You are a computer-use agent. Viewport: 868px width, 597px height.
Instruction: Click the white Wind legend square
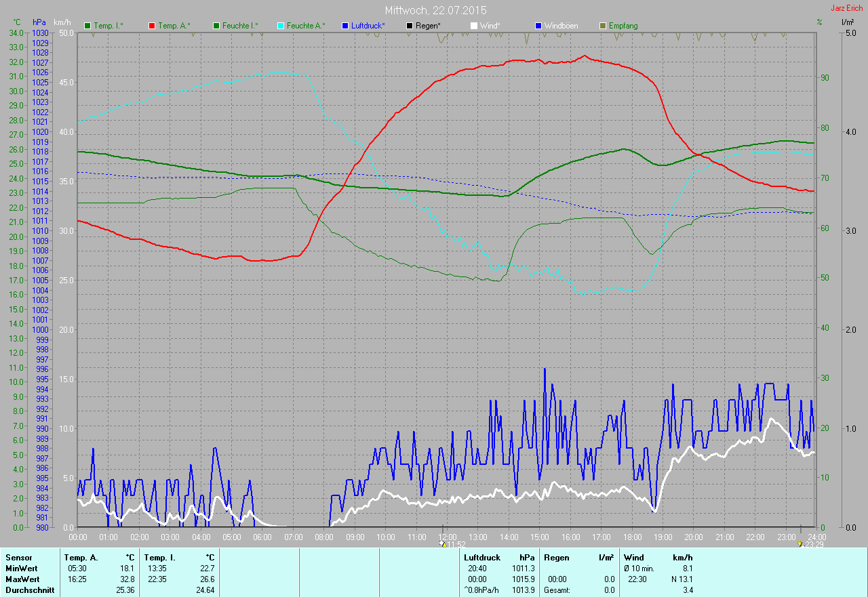(x=474, y=26)
